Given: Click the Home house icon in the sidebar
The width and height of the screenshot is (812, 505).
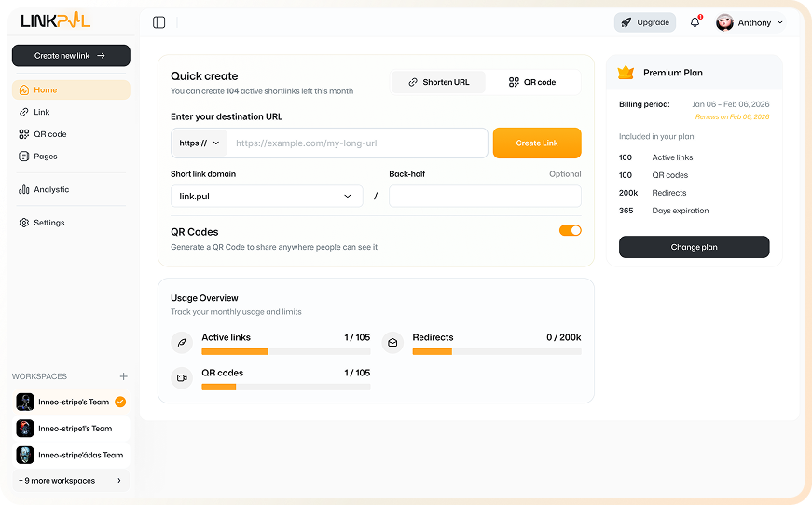Looking at the screenshot, I should point(24,90).
